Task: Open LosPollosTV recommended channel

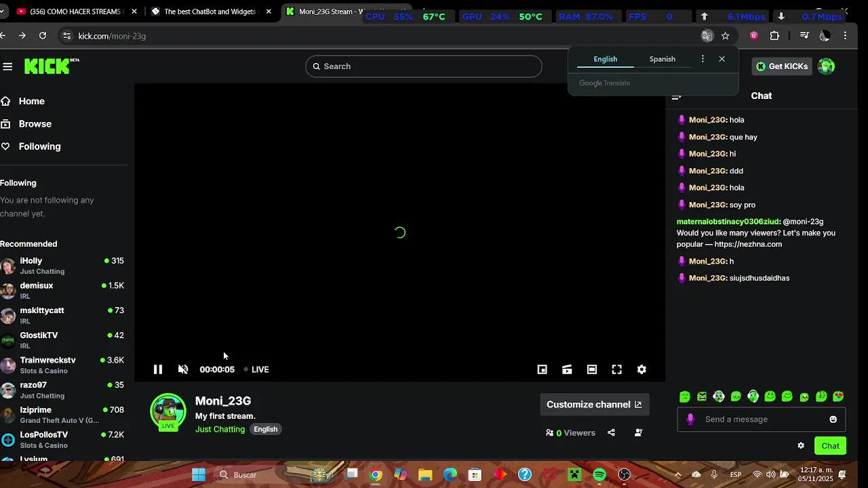Action: pyautogui.click(x=62, y=439)
